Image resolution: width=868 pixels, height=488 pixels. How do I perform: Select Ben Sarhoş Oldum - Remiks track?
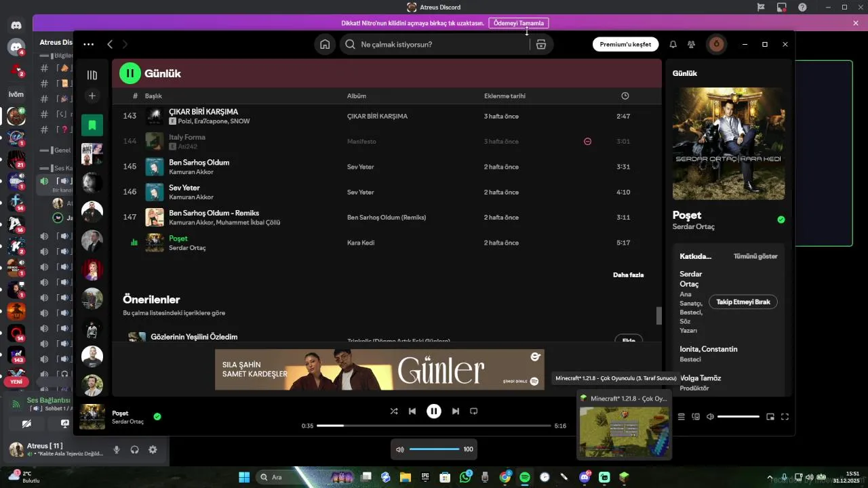(214, 213)
